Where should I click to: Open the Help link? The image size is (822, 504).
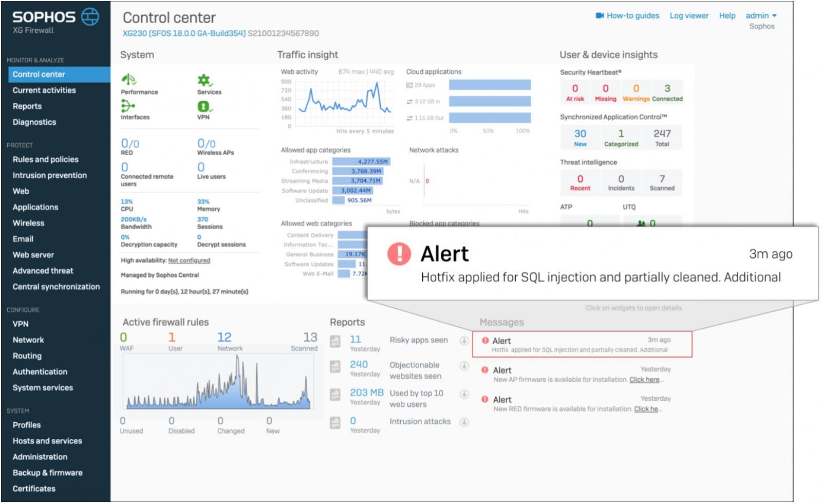coord(727,15)
